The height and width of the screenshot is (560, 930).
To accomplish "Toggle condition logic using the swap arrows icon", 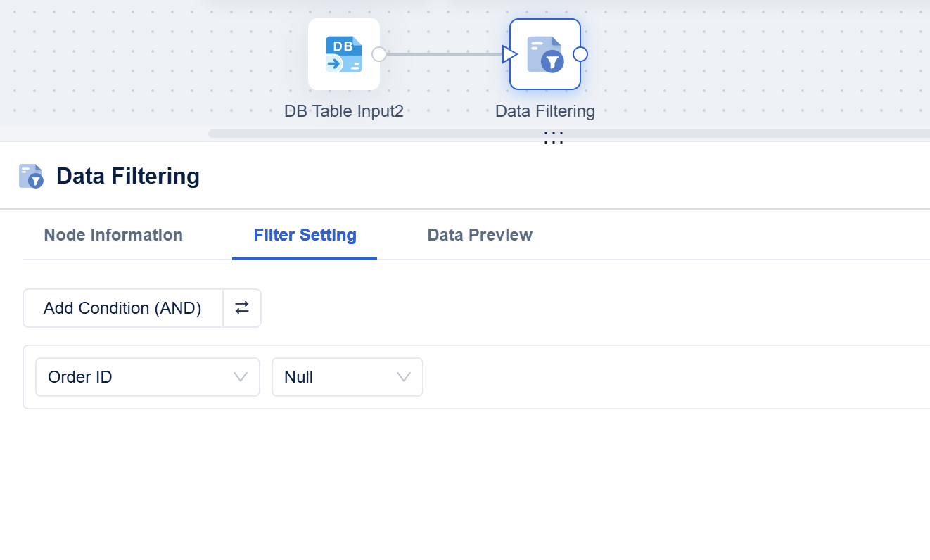I will coord(242,308).
